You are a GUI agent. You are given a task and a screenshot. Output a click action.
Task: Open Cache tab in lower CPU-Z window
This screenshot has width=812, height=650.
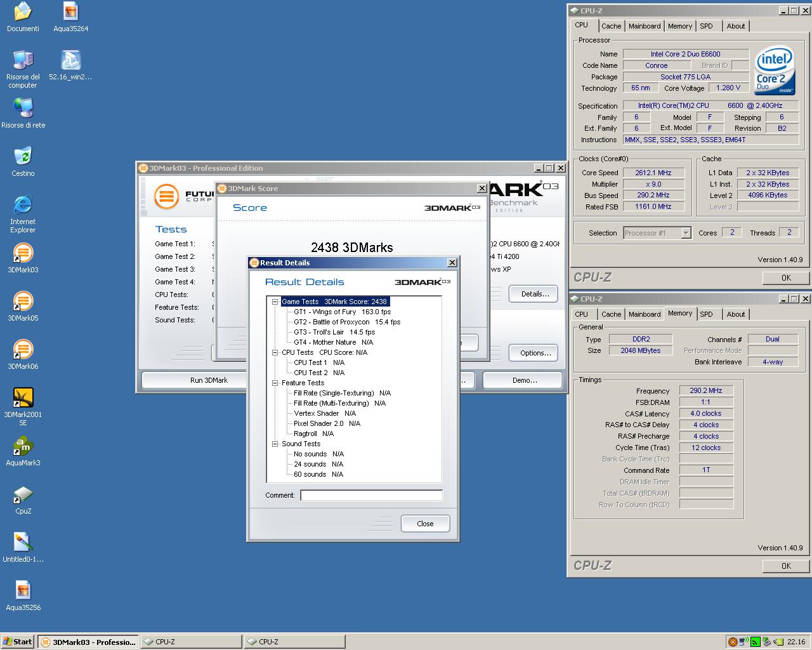click(611, 314)
